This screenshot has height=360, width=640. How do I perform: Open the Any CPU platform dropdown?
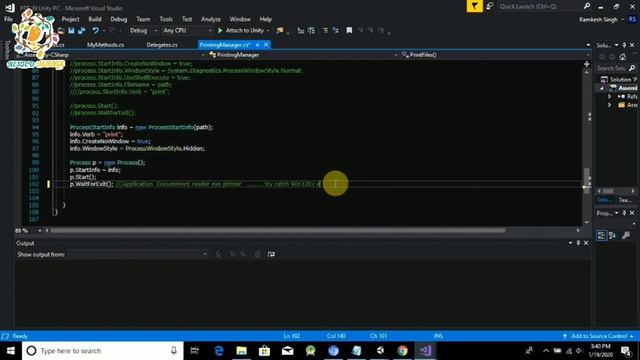point(187,31)
